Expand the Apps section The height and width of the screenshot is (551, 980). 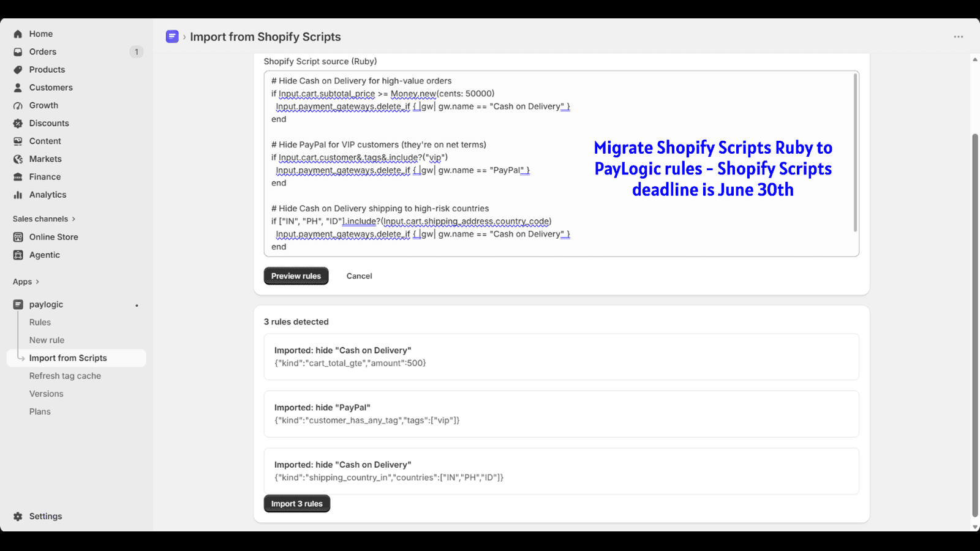point(26,282)
